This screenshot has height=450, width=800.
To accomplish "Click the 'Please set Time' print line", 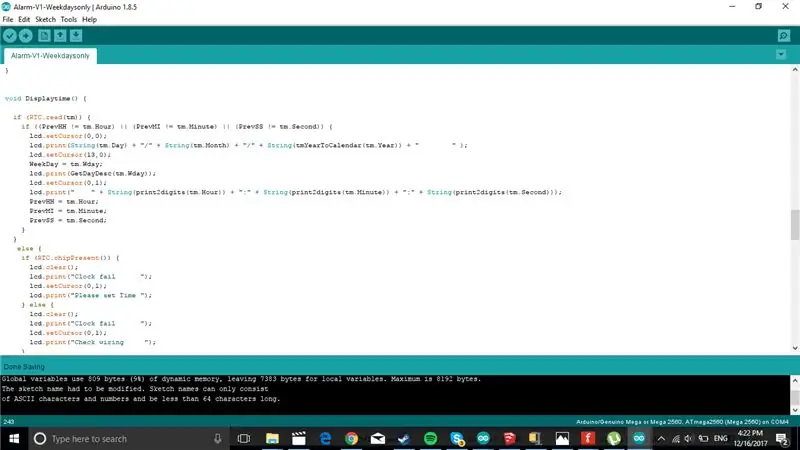I will (90, 295).
